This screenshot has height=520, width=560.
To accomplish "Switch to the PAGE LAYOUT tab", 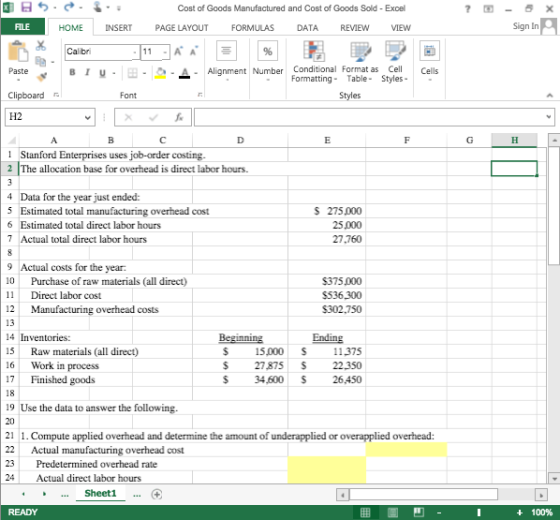I will click(x=181, y=28).
